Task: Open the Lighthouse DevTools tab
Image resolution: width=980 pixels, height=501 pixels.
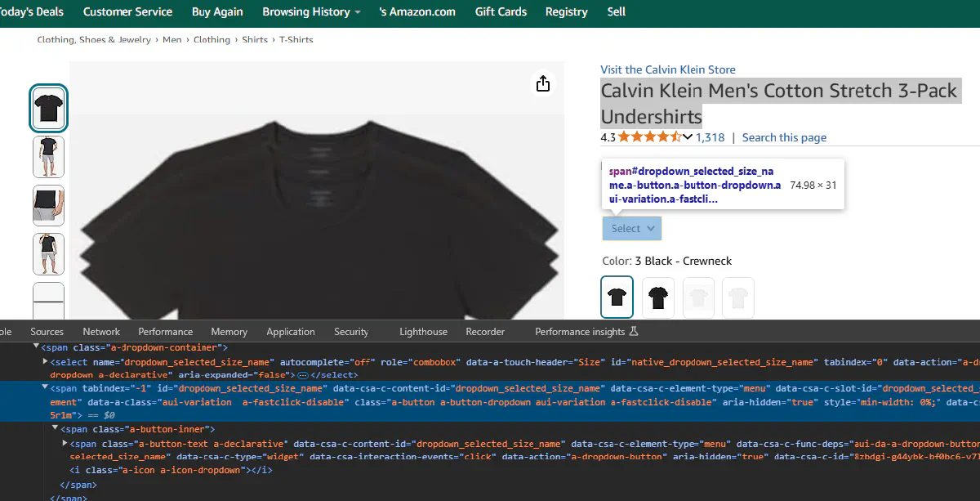Action: 423,332
